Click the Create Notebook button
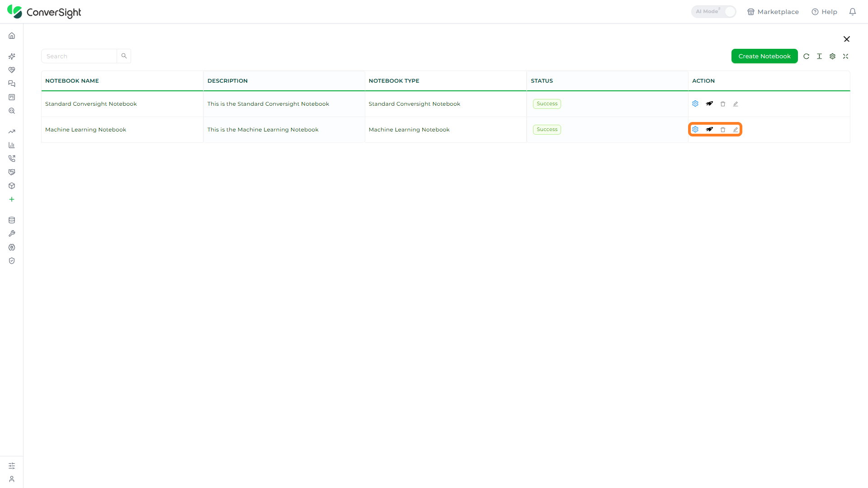 coord(764,56)
